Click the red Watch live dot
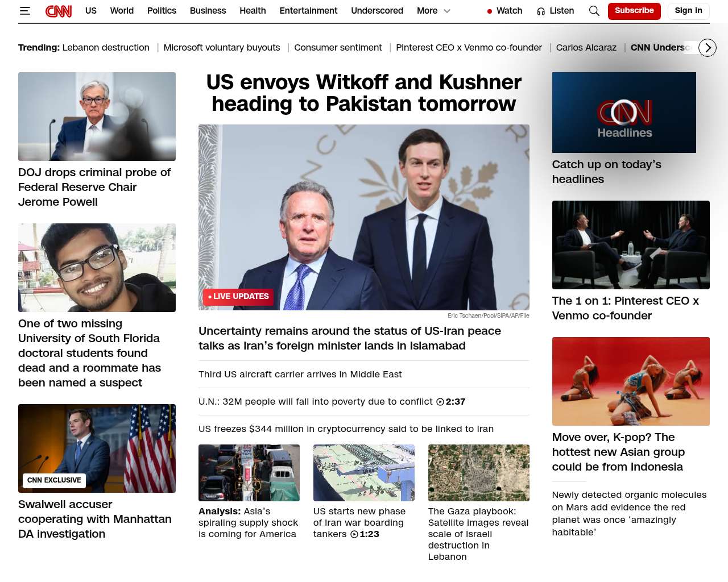The image size is (728, 582). tap(490, 11)
